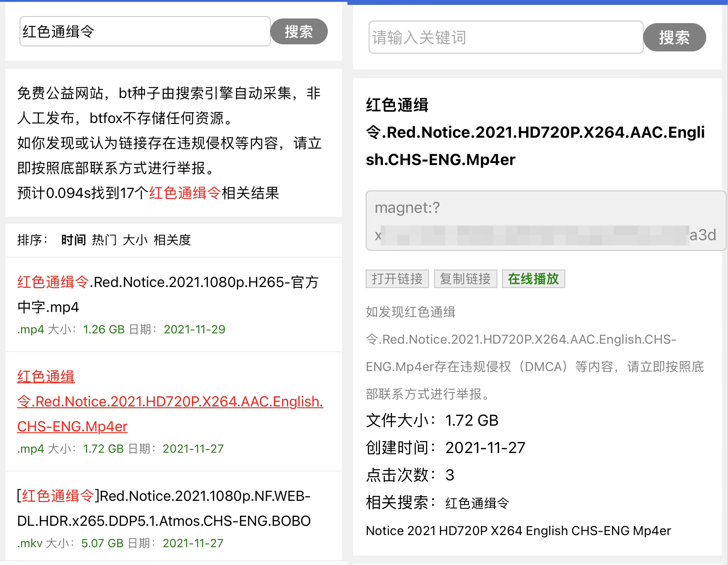The width and height of the screenshot is (728, 565).
Task: Click the 请输入关键词 search field
Action: tap(506, 37)
